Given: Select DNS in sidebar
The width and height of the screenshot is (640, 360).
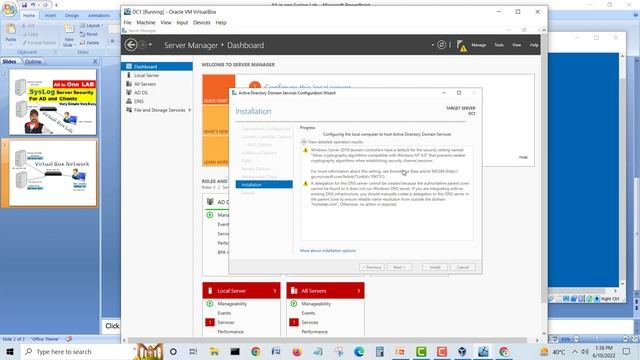Looking at the screenshot, I should (x=139, y=101).
